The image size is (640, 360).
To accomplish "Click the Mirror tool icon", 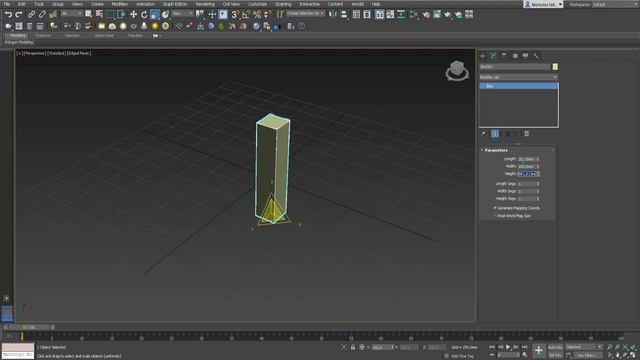I will [x=333, y=14].
